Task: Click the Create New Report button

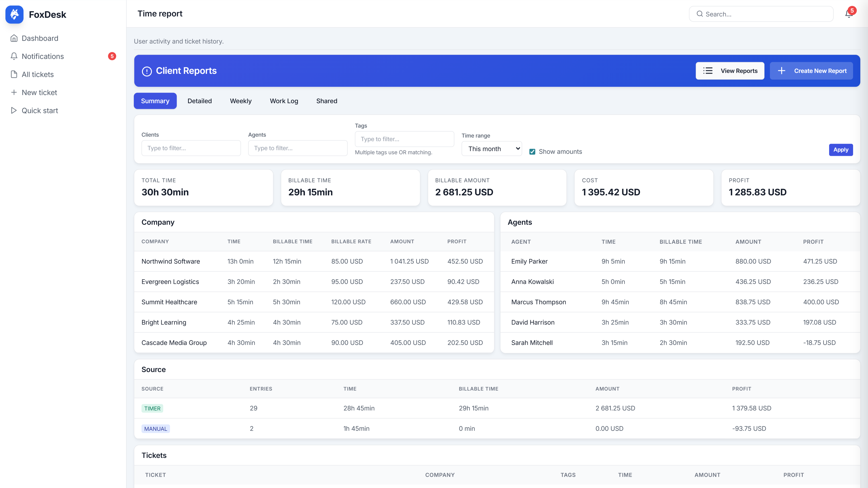Action: tap(811, 71)
